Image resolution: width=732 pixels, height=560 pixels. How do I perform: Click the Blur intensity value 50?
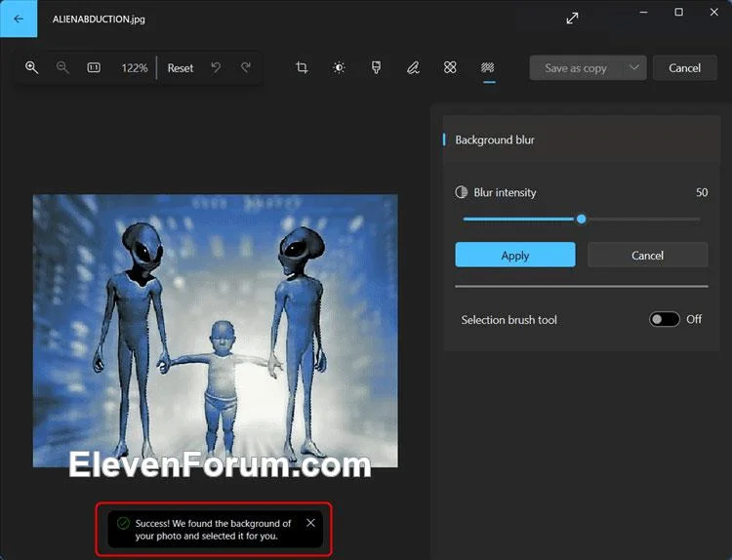702,192
